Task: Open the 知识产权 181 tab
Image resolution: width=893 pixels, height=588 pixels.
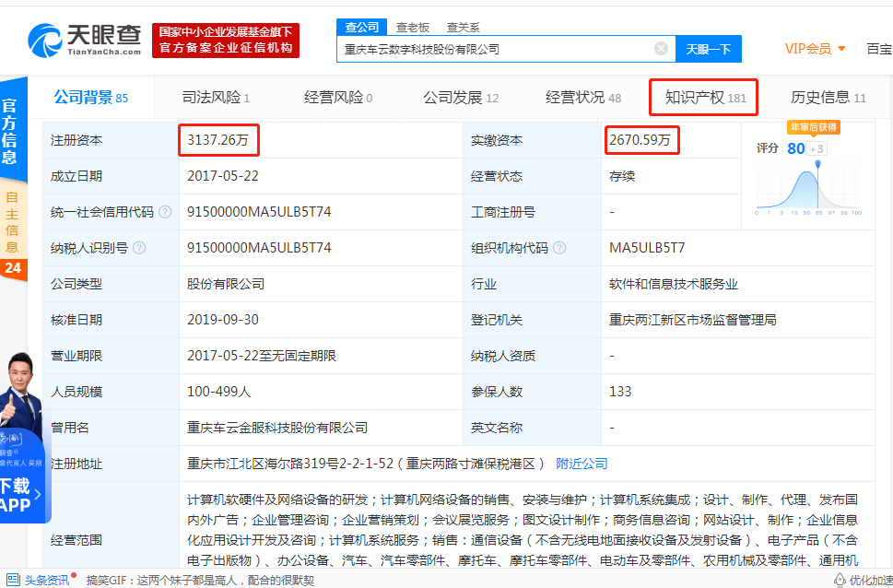Action: (x=703, y=95)
